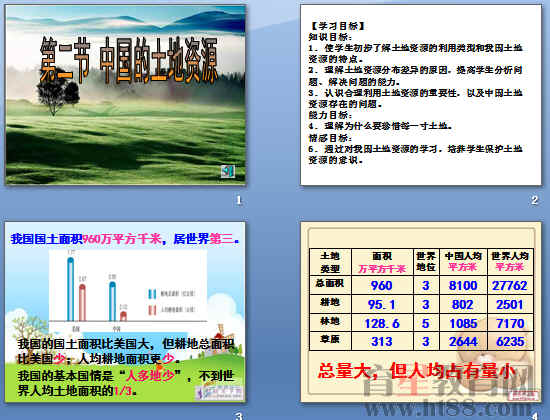550x420 pixels.
Task: Click the 世界人均 column header
Action: [x=510, y=262]
